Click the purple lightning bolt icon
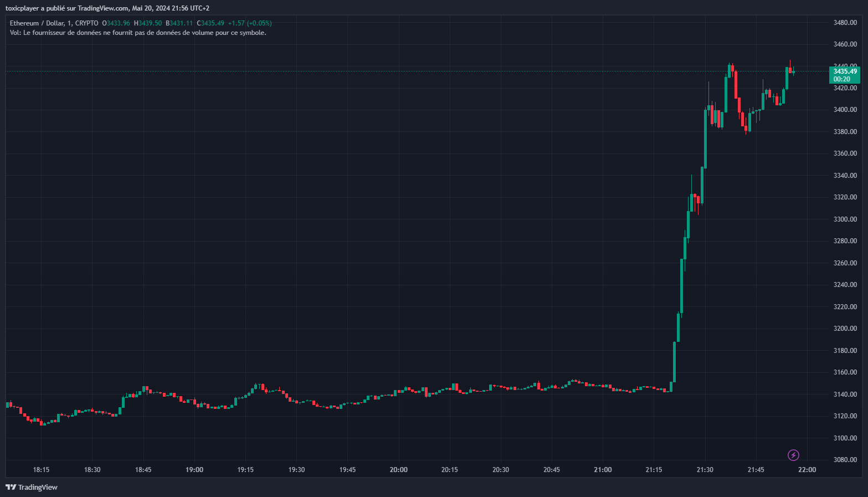 coord(793,455)
